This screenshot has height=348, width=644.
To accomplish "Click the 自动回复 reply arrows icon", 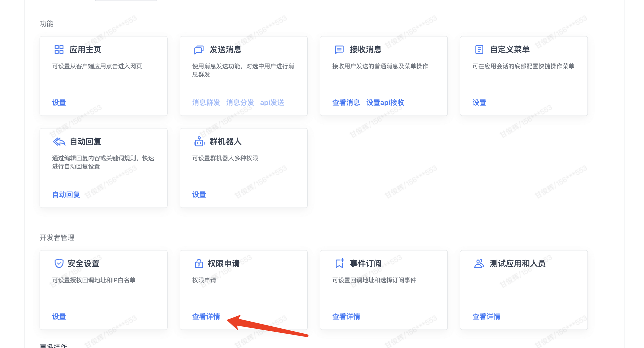I will [59, 141].
